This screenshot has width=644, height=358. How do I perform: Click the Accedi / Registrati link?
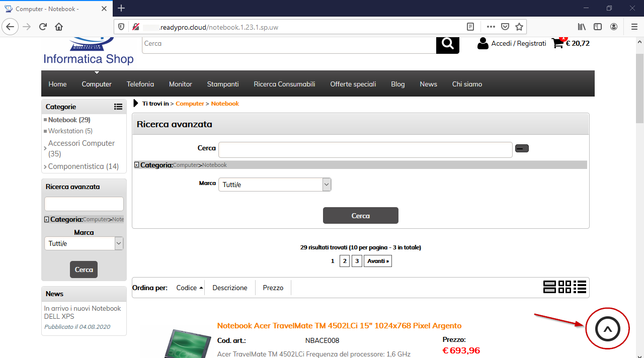[x=519, y=43]
